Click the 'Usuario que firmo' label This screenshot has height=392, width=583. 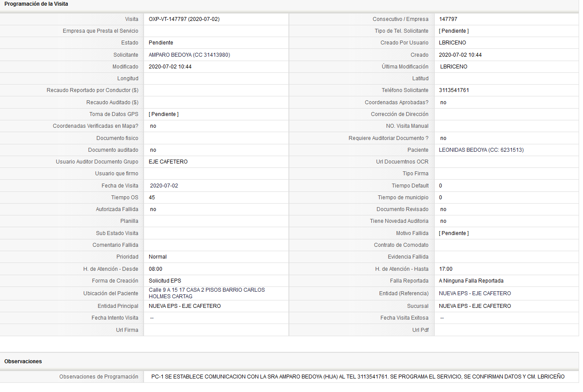coord(117,174)
